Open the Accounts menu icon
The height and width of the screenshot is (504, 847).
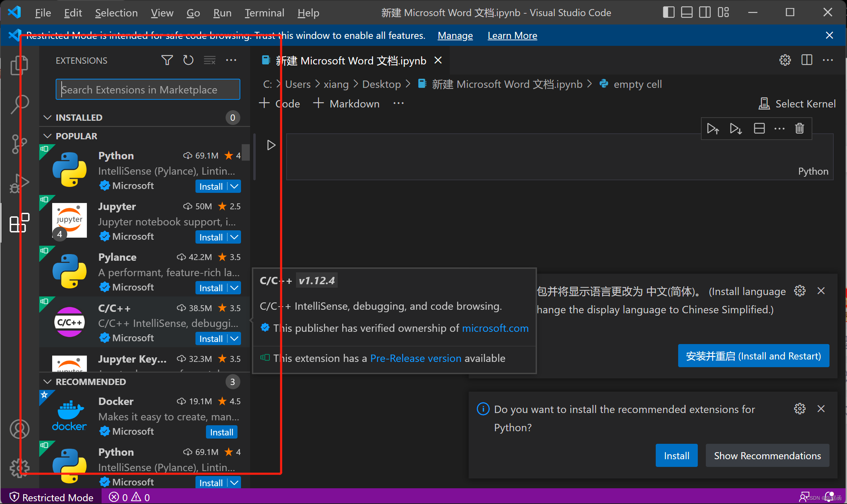click(x=19, y=429)
